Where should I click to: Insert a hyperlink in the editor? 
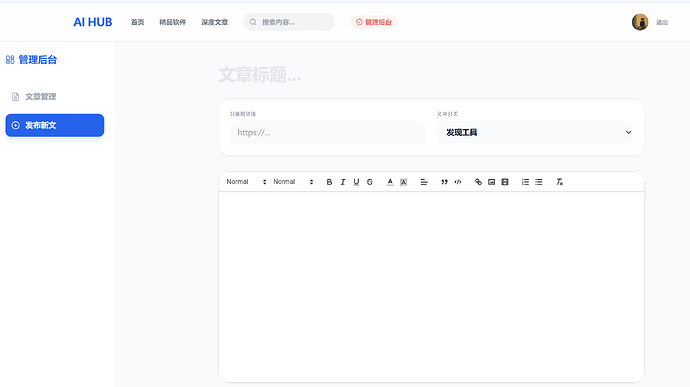(478, 182)
